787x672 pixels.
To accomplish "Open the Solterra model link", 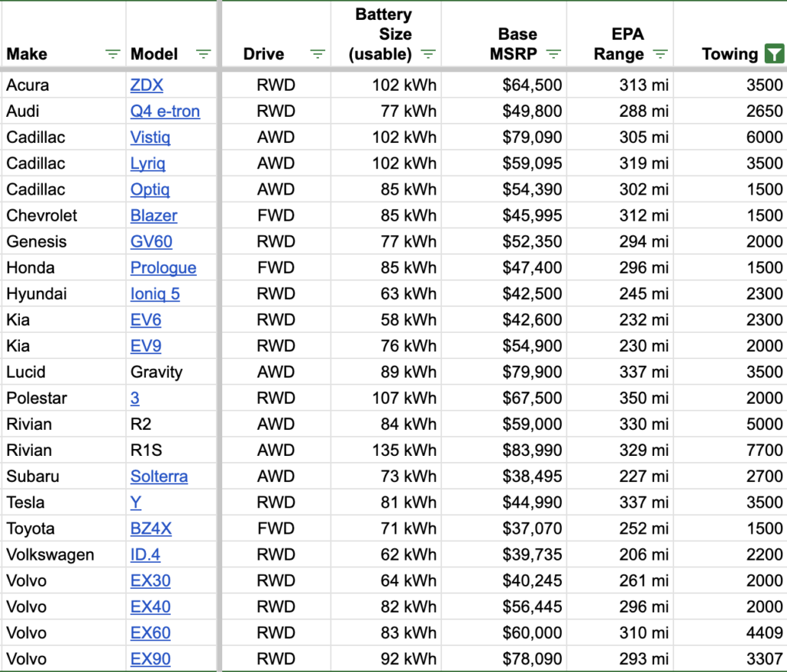I will pos(159,476).
